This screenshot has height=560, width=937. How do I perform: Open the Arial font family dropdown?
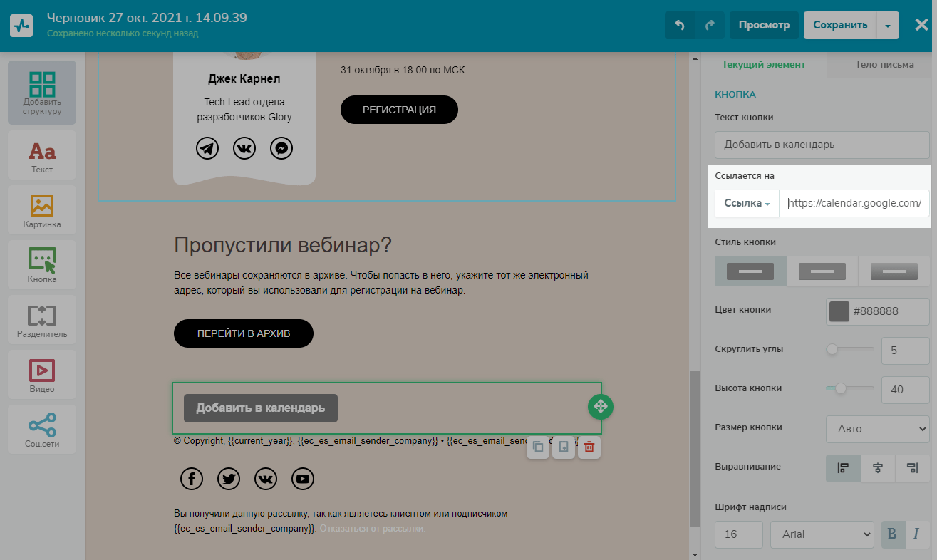822,534
